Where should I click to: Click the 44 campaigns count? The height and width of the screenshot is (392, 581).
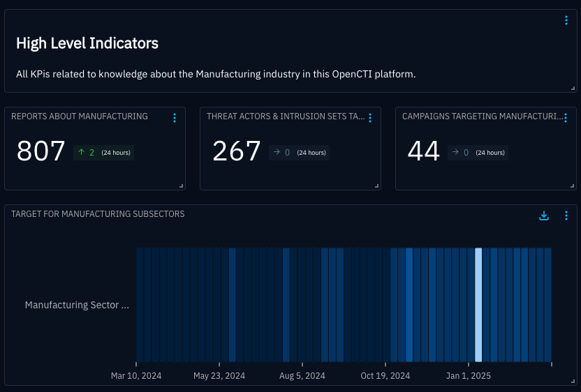pos(423,151)
